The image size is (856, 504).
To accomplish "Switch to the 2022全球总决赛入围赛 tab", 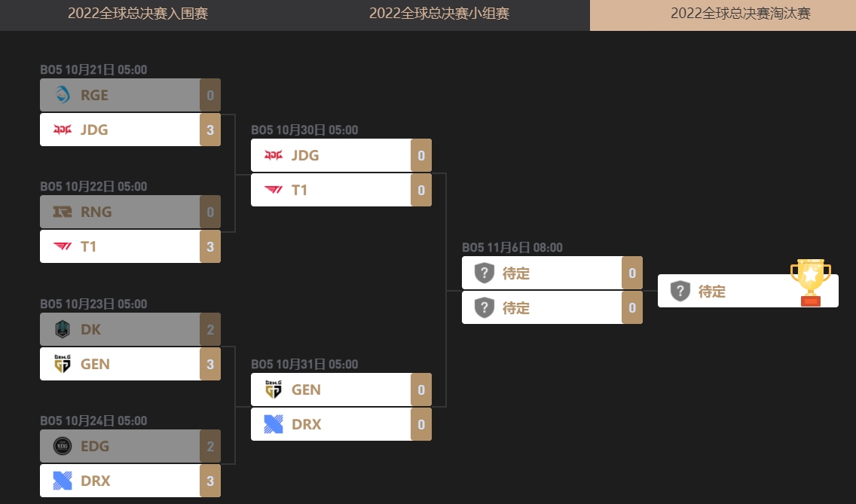I will 139,14.
